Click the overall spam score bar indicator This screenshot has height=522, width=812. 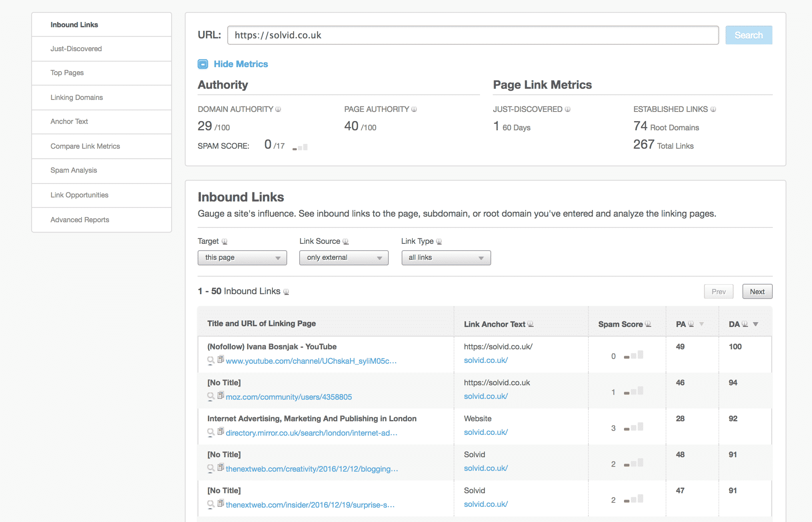pyautogui.click(x=300, y=147)
